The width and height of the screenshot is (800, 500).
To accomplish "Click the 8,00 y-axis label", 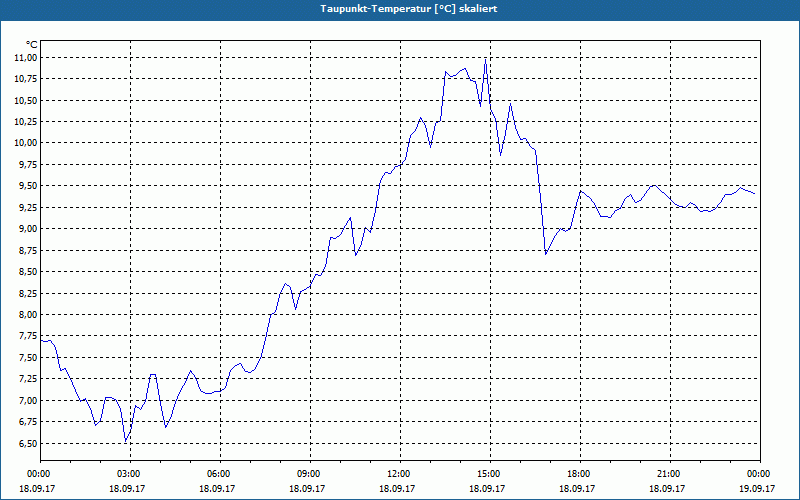I will (x=28, y=315).
